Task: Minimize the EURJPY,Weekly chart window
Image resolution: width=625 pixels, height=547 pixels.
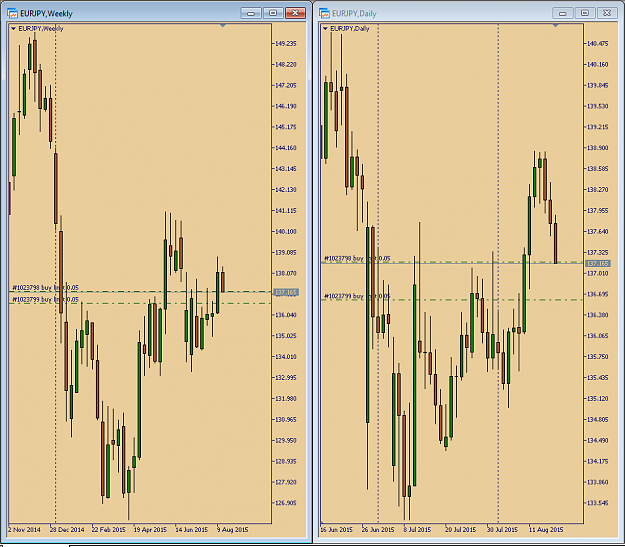Action: (251, 13)
